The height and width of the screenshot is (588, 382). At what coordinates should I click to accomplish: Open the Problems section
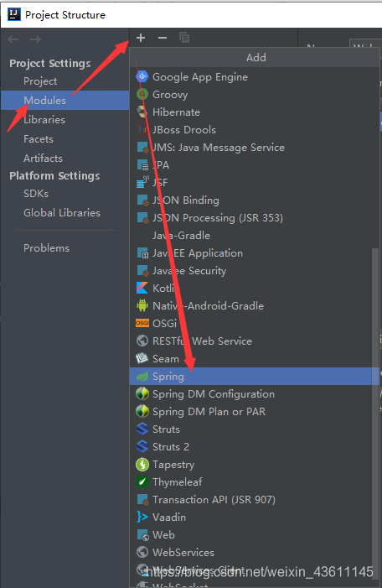click(x=46, y=248)
